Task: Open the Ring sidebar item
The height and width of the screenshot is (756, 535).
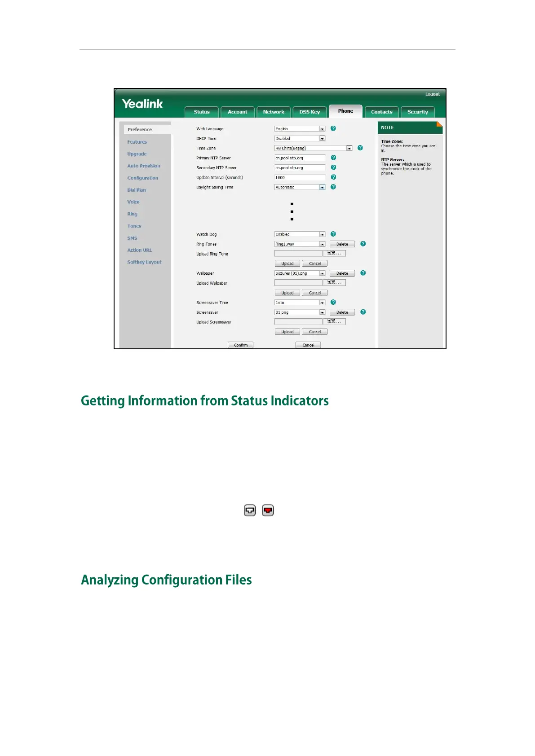Action: point(132,214)
